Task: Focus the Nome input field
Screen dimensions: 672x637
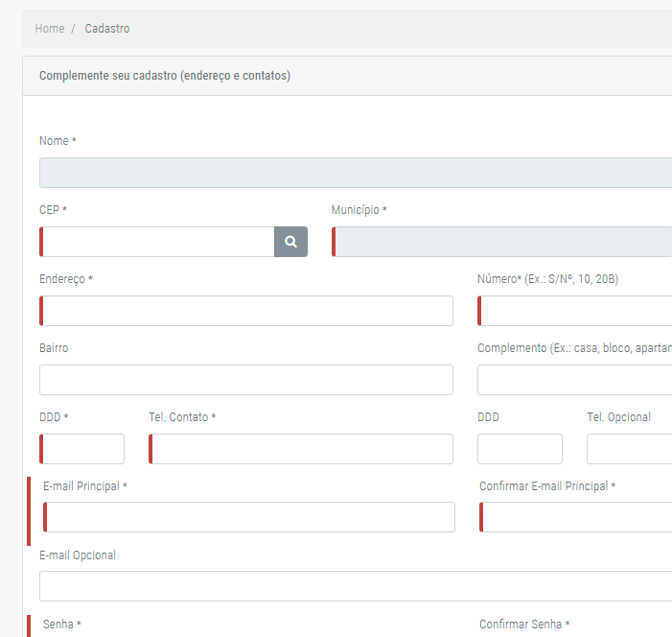Action: [356, 173]
